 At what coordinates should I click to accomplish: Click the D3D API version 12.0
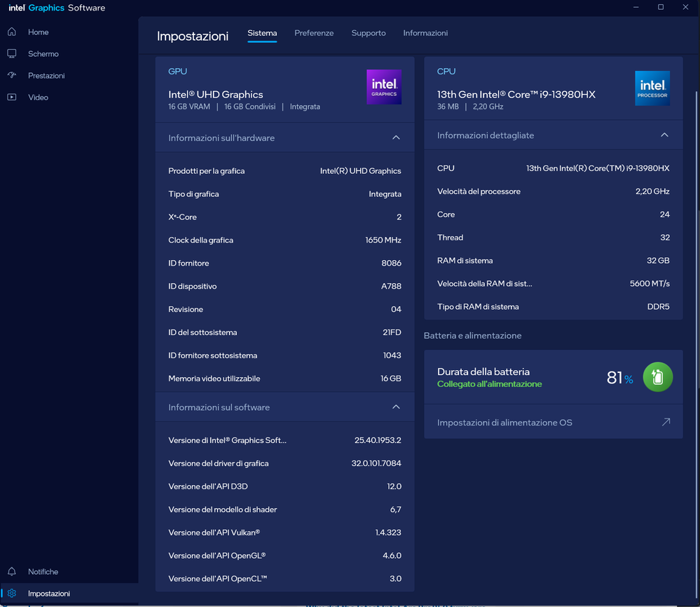point(394,486)
